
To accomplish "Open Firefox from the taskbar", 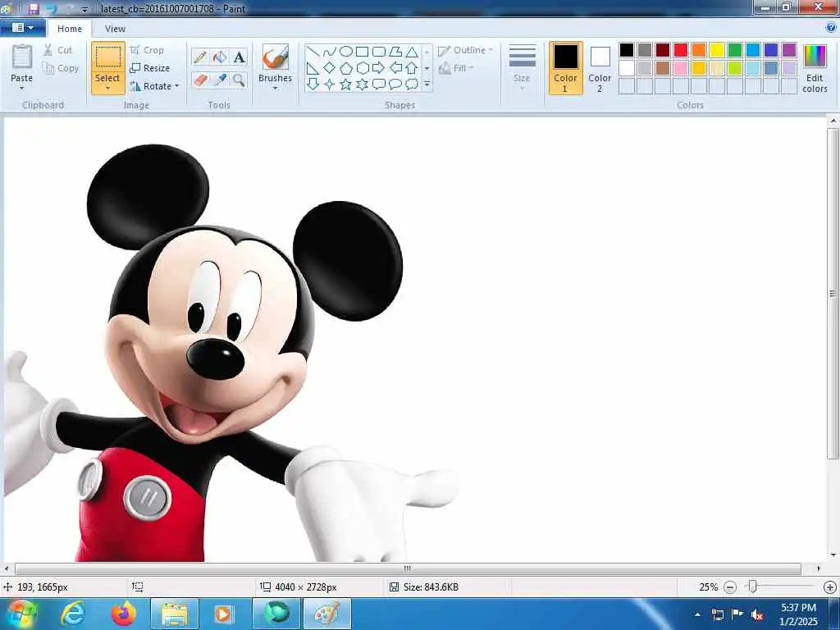I will tap(123, 614).
